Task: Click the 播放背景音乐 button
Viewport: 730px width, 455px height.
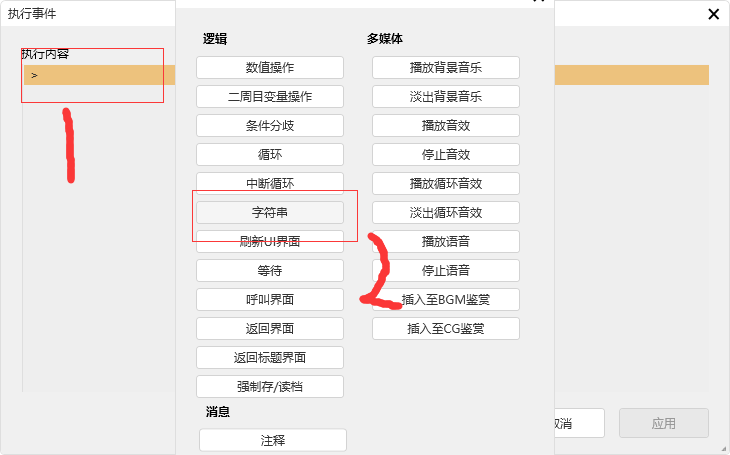Action: click(x=446, y=68)
